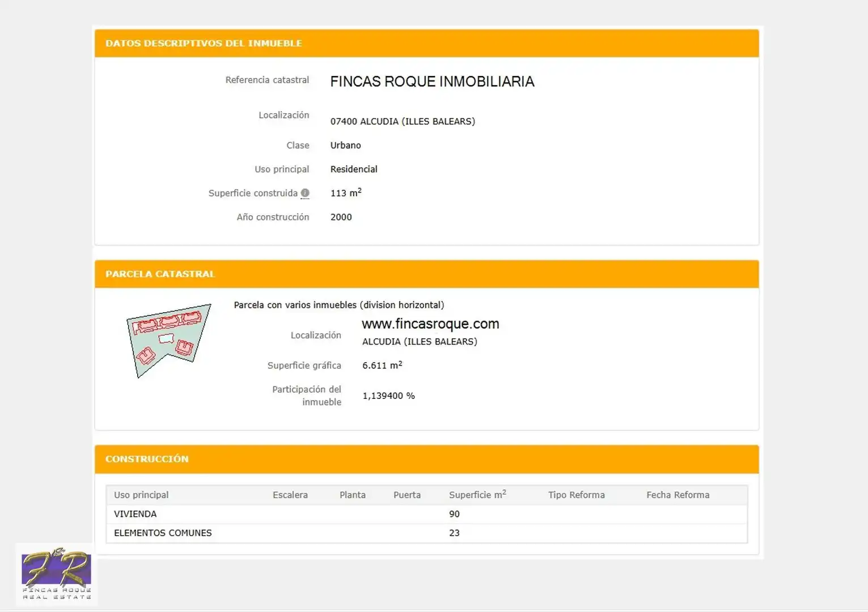The height and width of the screenshot is (612, 868).
Task: Click the Puerta column header
Action: [x=407, y=495]
